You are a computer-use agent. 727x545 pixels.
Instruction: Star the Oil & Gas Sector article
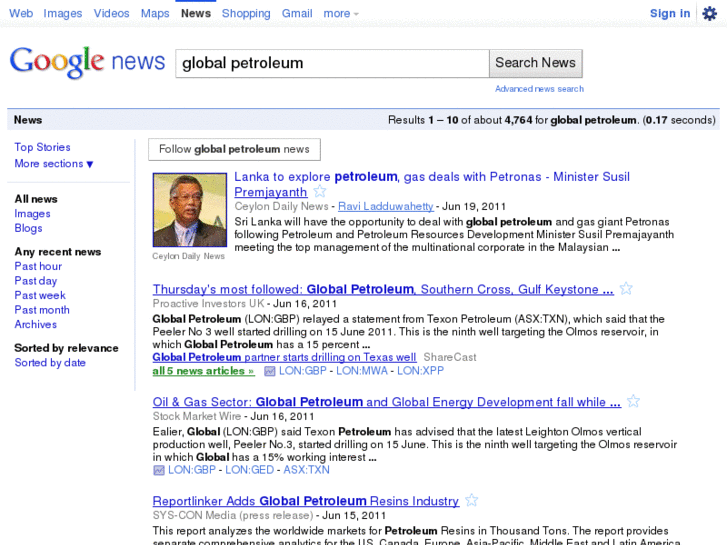tap(633, 401)
